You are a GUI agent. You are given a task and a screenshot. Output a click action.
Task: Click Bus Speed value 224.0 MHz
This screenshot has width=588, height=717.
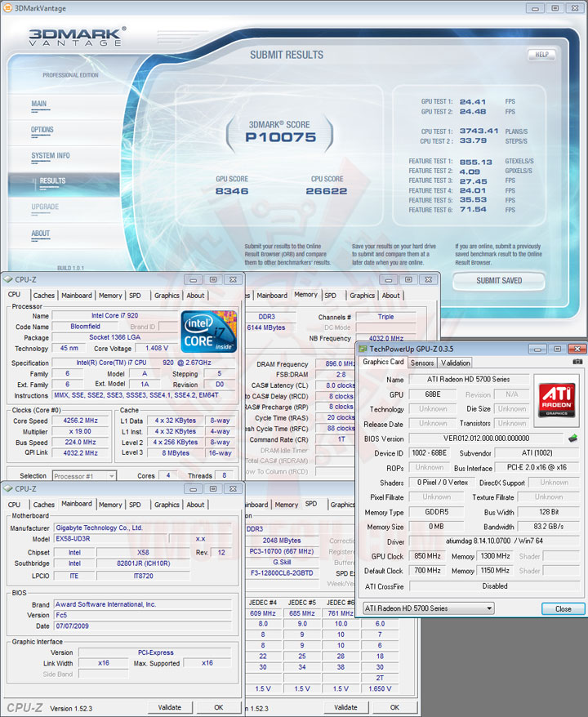tap(81, 443)
